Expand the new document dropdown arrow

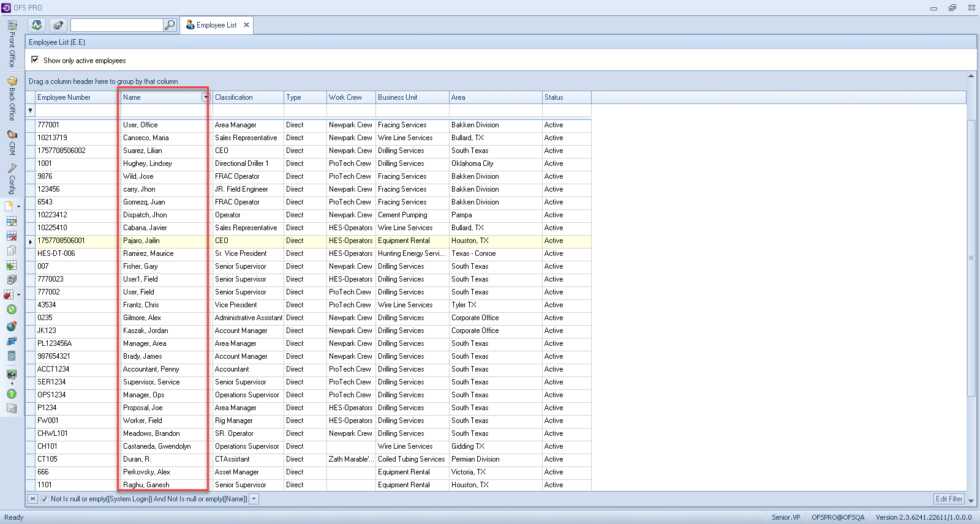(x=18, y=207)
